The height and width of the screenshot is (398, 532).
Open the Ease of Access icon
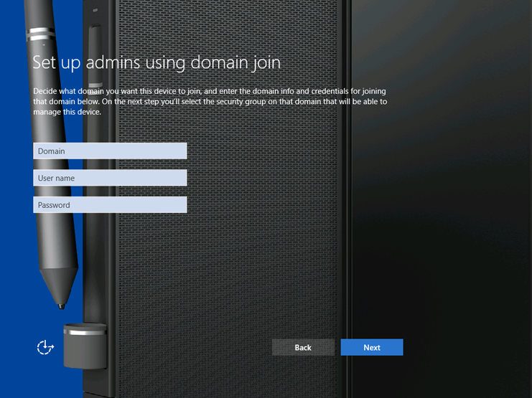(x=45, y=347)
